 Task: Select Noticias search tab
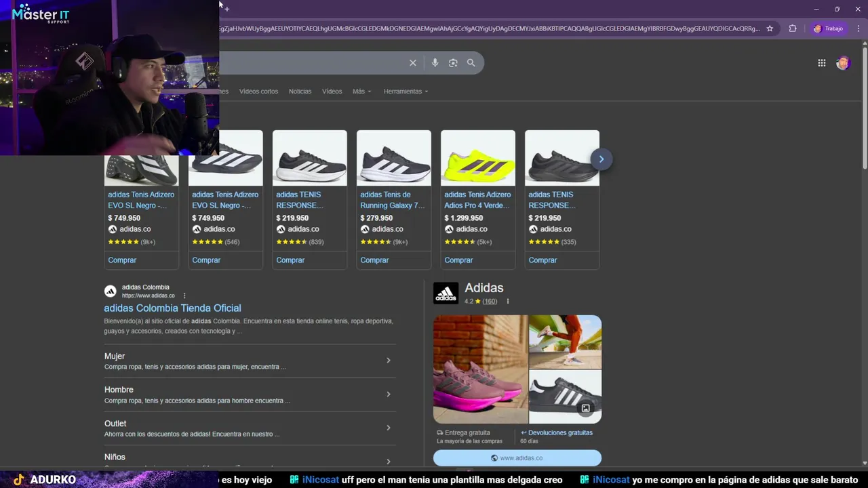pyautogui.click(x=300, y=91)
